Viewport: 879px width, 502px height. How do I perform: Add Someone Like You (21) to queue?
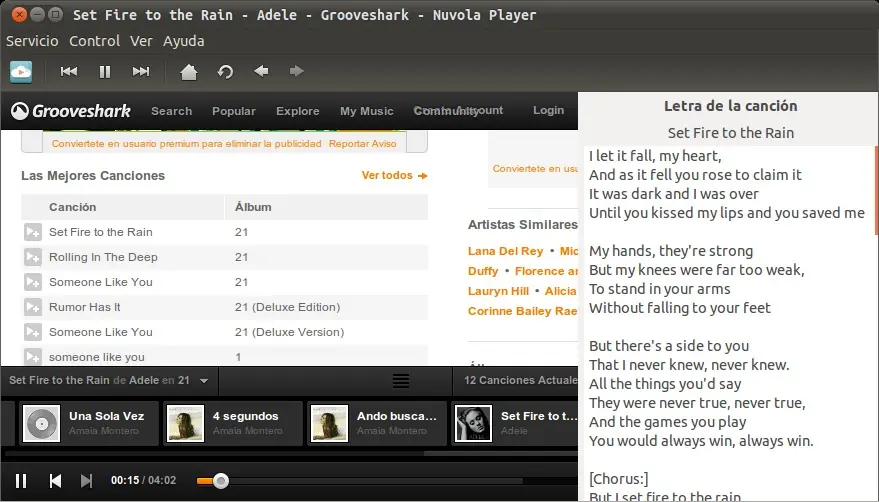(x=33, y=282)
